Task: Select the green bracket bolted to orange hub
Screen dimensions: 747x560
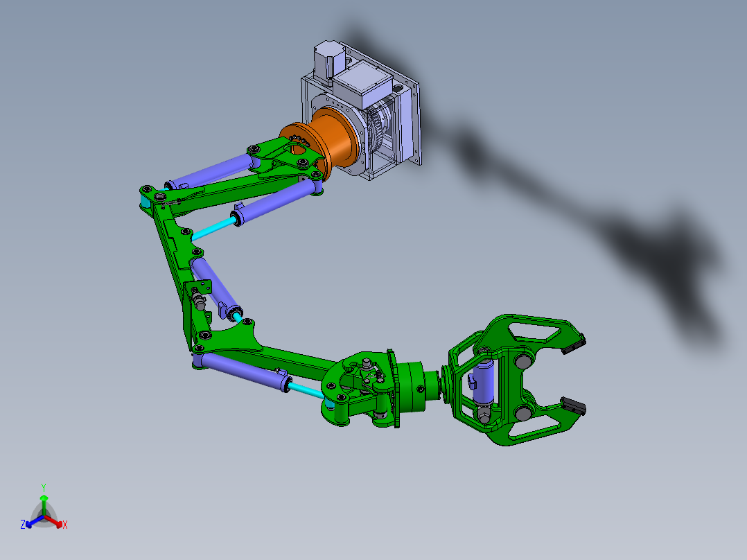Action: 285,157
